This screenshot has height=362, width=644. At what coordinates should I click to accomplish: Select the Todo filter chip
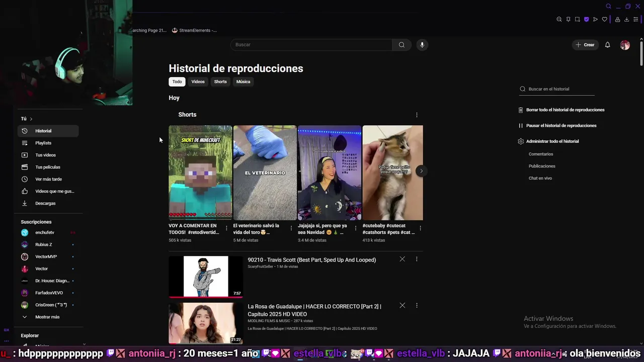pos(177,81)
